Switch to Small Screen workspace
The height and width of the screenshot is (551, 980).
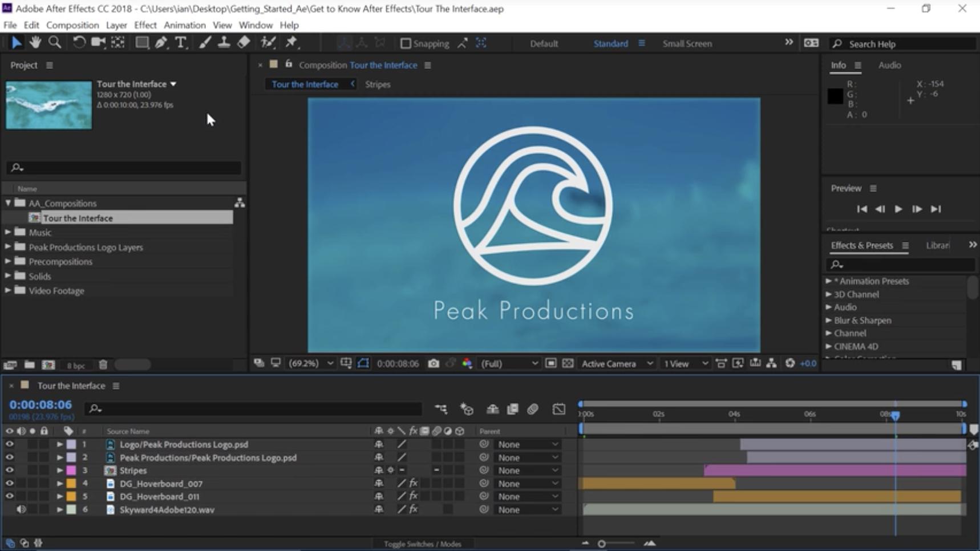[x=687, y=43]
